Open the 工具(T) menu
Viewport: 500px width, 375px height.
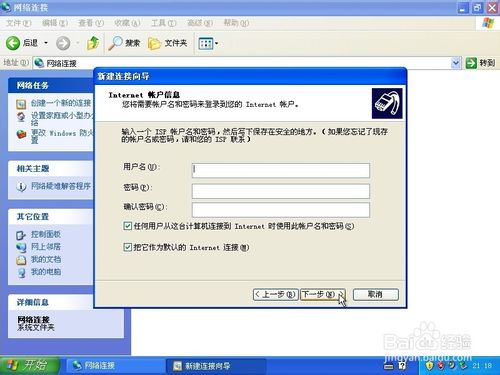[x=163, y=23]
